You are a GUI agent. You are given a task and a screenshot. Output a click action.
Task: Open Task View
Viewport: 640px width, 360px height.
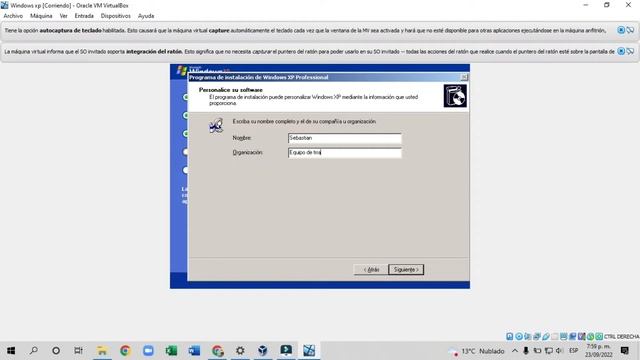78,351
